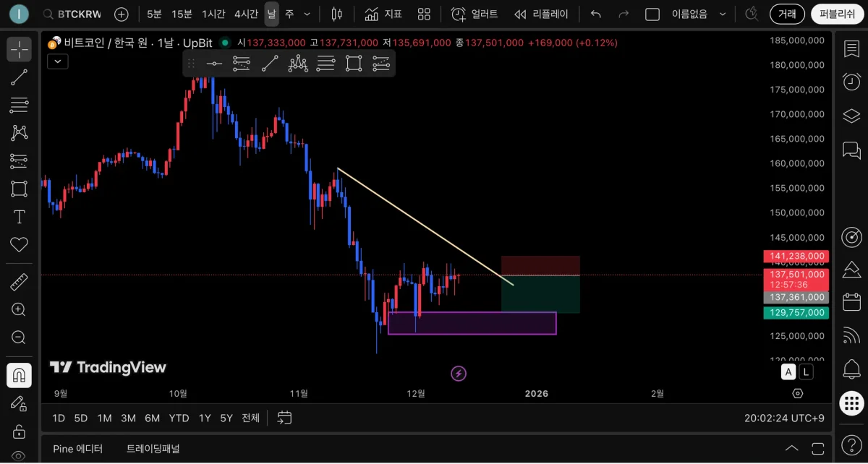Click the purple rectangle zone on the chart
Viewport: 868px width, 464px height.
(x=472, y=323)
